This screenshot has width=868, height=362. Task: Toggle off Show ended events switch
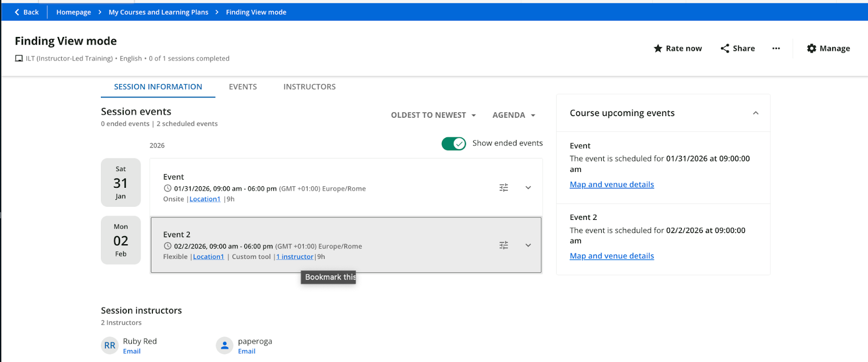(x=454, y=143)
